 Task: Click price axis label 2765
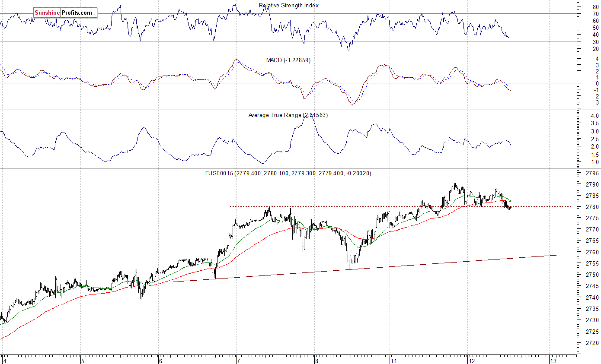[x=593, y=241]
